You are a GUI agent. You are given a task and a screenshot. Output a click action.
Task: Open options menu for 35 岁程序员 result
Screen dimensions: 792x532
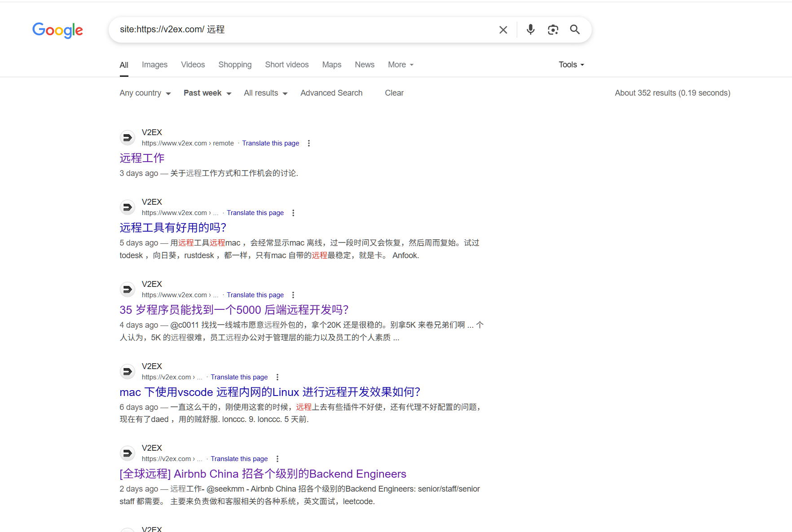(293, 295)
